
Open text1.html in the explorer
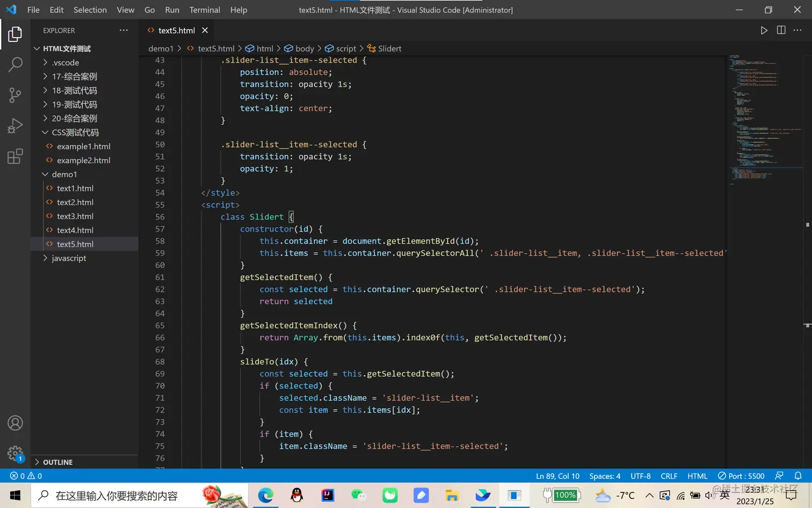84,188
